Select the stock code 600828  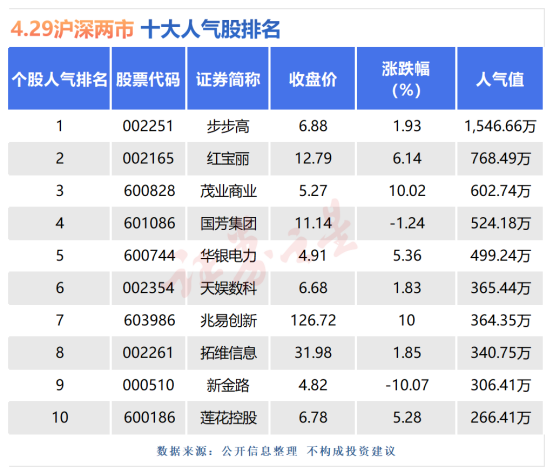point(150,191)
